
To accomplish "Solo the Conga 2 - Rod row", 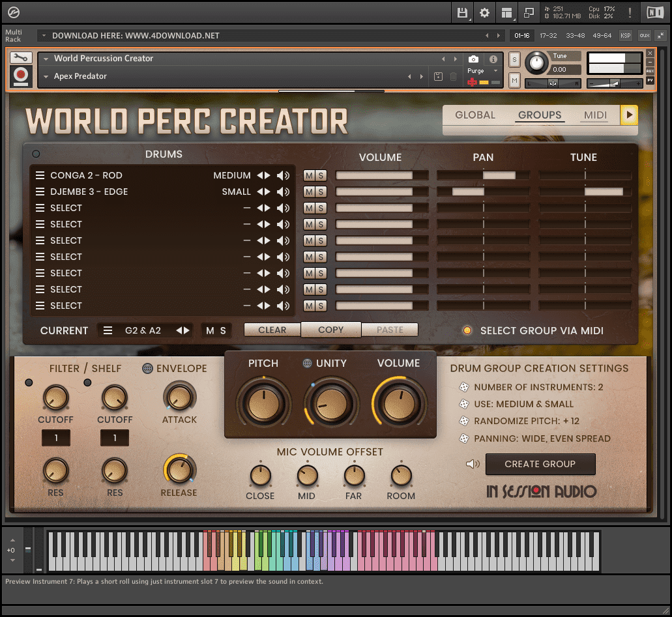I will coord(321,175).
